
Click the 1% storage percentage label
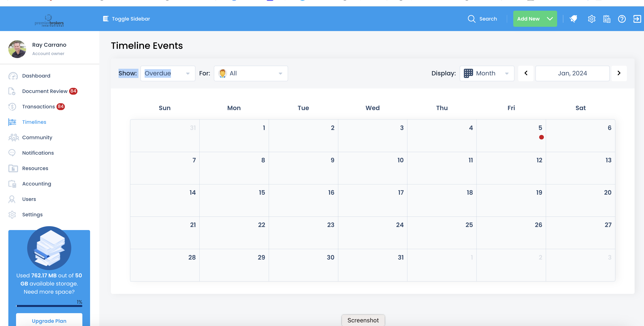coord(80,302)
